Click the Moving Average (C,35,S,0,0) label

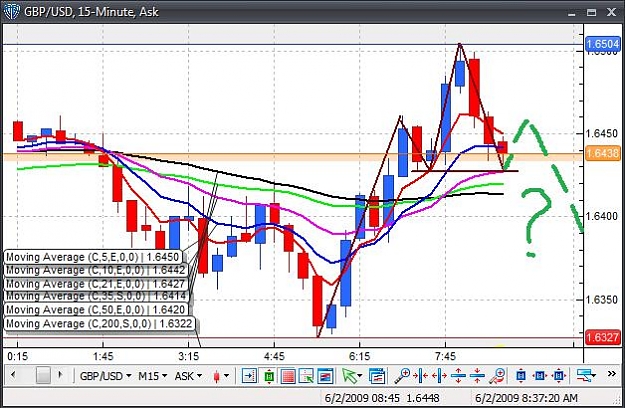(96, 296)
